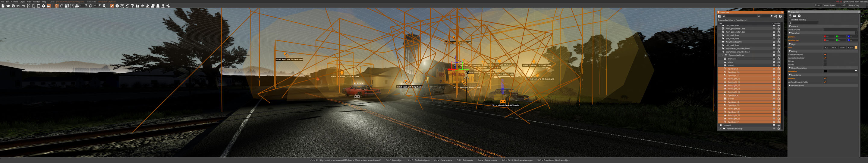
Task: Select the scale gizmo tool
Action: tap(67, 6)
